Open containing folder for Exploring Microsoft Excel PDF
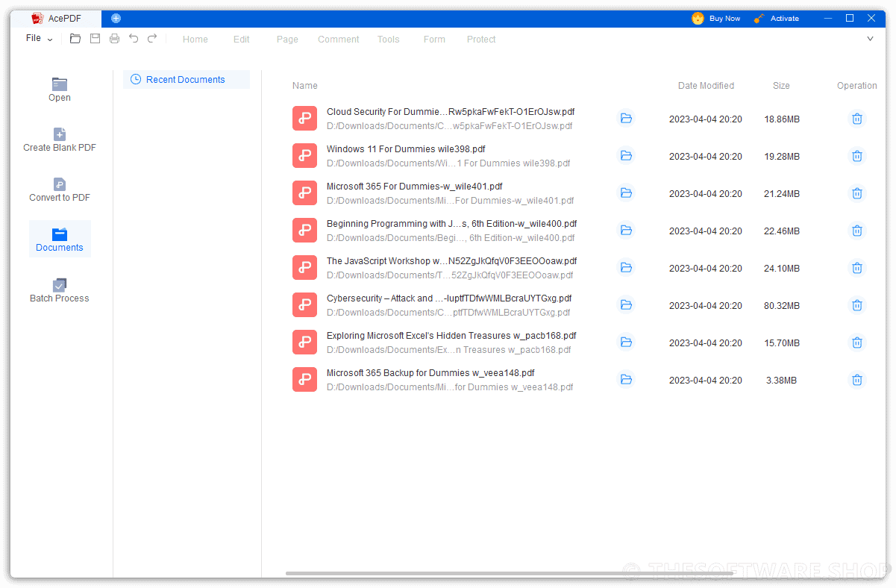 point(626,342)
